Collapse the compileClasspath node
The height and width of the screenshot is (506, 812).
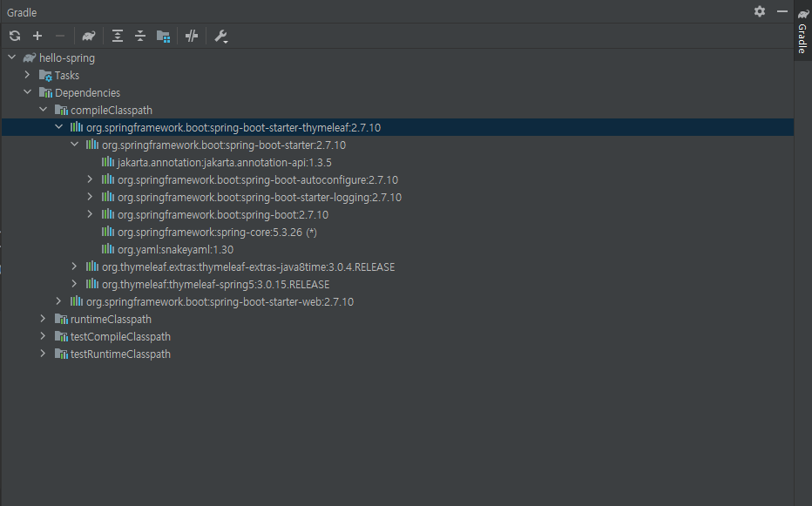click(43, 110)
